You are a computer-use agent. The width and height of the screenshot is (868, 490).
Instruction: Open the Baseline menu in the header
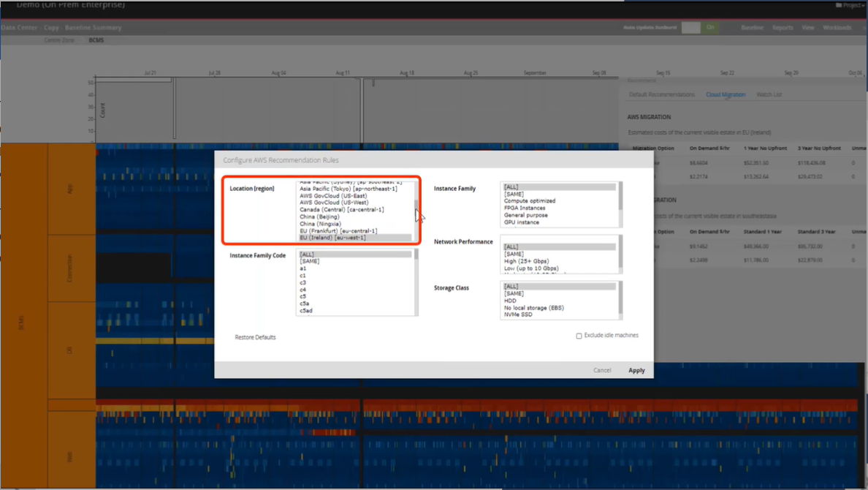coord(752,28)
